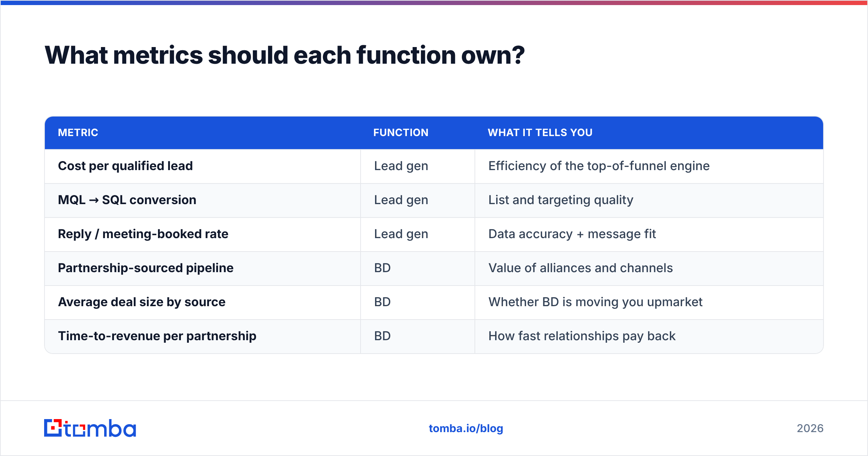Click 'Lead gen' in Cost per qualified lead row
This screenshot has height=456, width=868.
click(x=401, y=166)
